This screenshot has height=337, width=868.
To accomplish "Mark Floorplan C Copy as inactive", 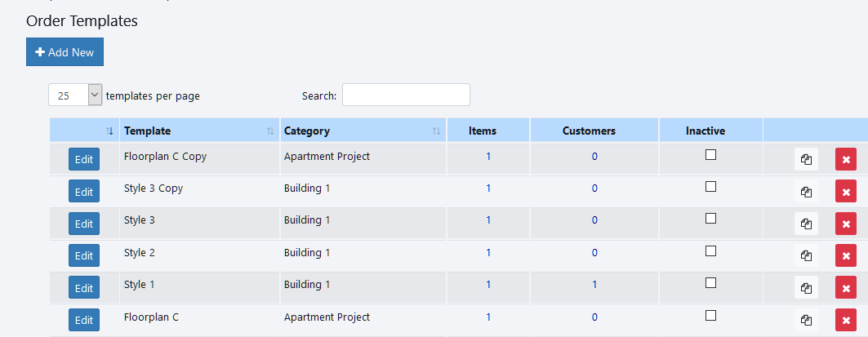I will click(710, 155).
